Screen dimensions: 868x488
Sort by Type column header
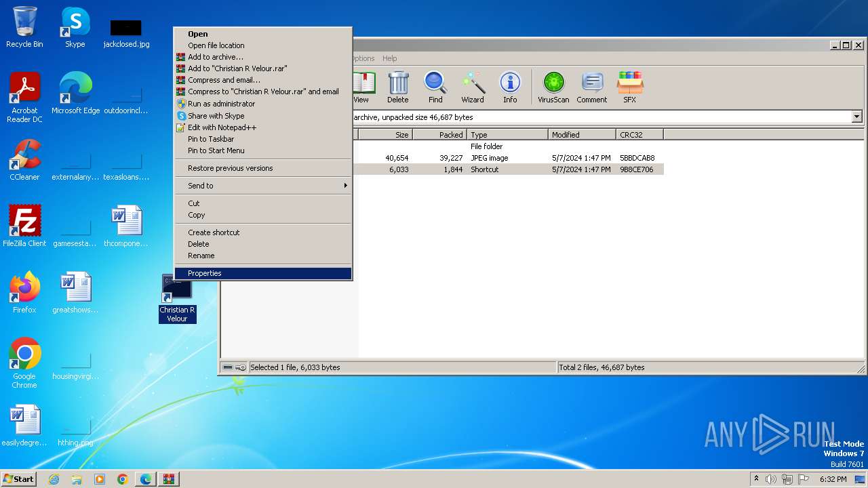coord(507,135)
